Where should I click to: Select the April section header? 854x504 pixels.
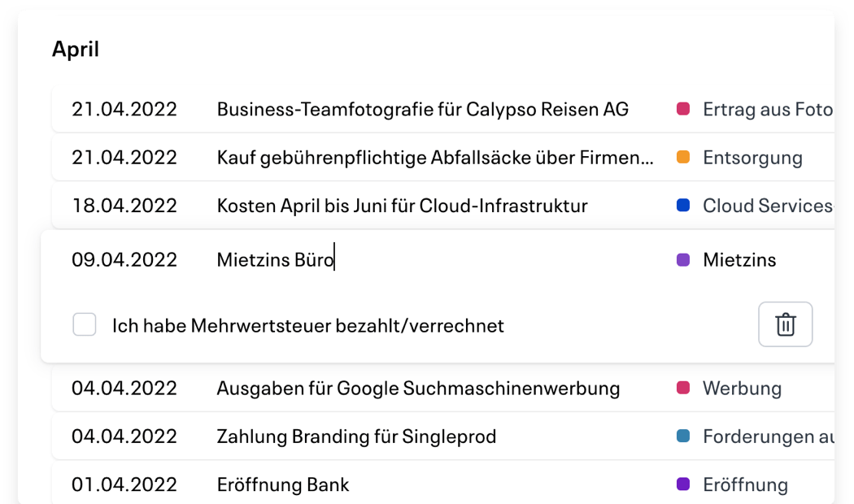[x=74, y=49]
